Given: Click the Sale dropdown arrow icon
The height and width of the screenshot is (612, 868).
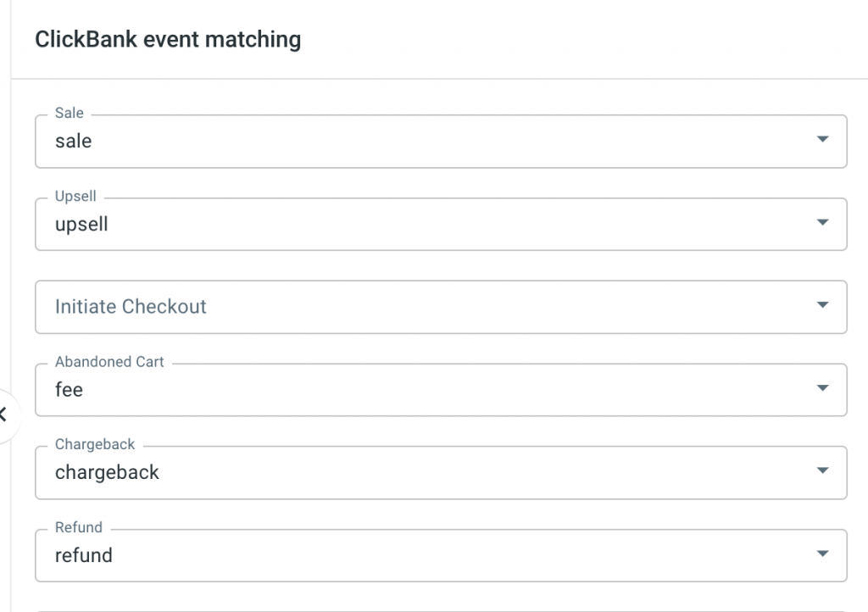Looking at the screenshot, I should point(821,140).
